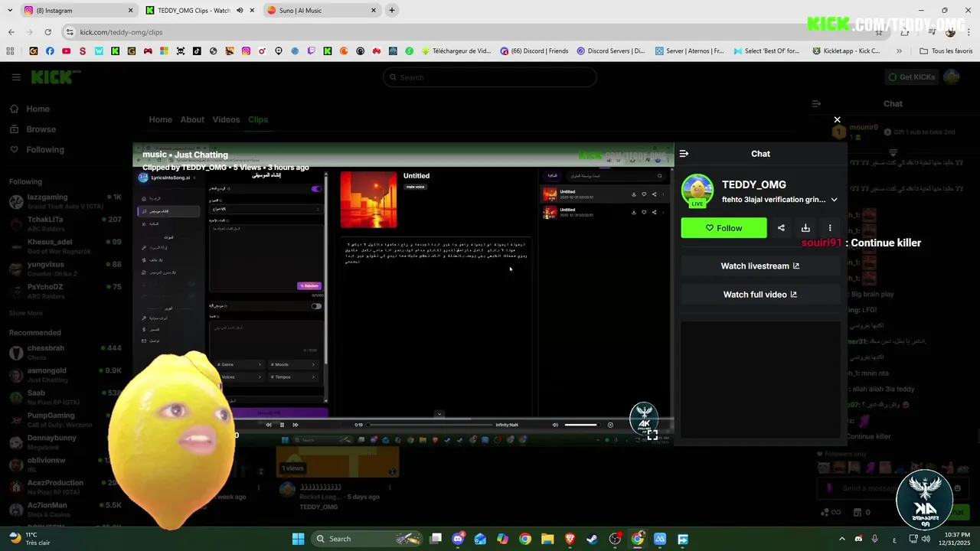Show hidden system tray icons
Viewport: 980px width, 551px height.
click(x=842, y=539)
